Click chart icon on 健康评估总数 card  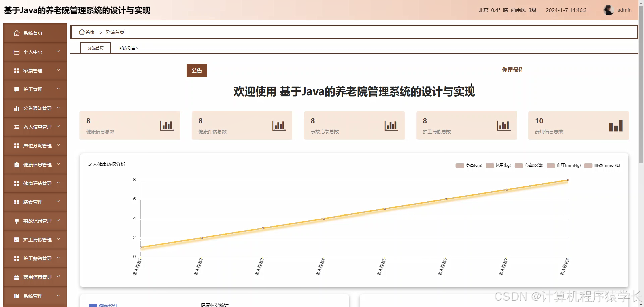click(x=279, y=125)
